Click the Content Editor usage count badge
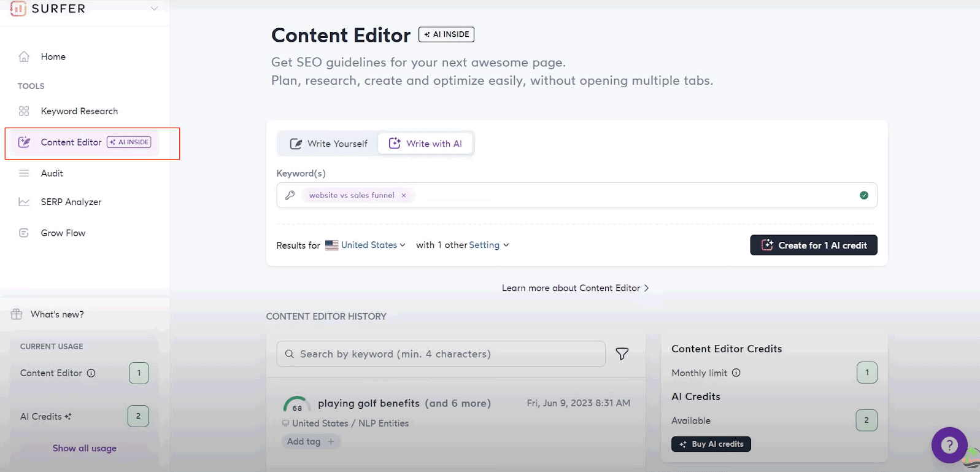Image resolution: width=980 pixels, height=472 pixels. point(139,373)
